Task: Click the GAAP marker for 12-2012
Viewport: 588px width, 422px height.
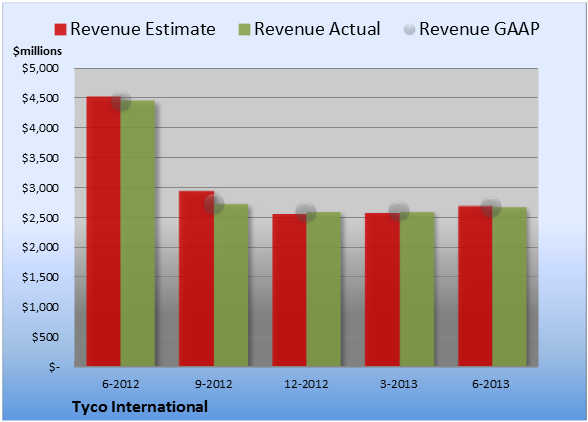Action: (306, 212)
